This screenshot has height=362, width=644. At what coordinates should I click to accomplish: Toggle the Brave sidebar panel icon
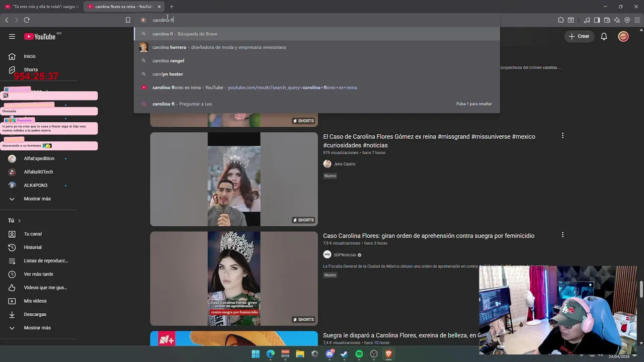597,20
